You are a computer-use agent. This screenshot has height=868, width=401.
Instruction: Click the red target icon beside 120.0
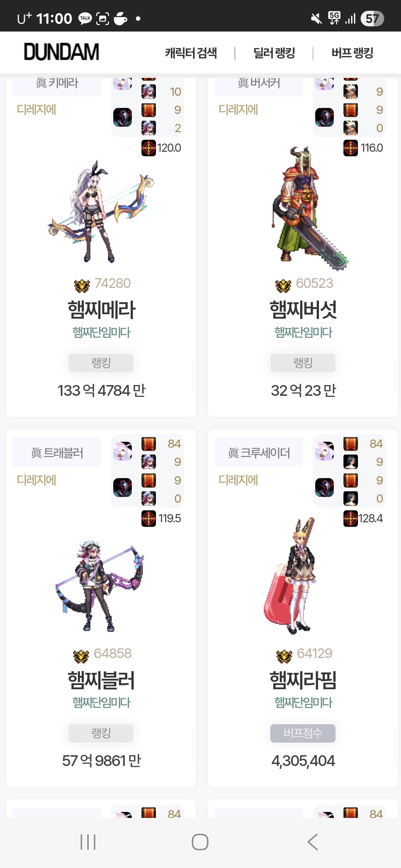tap(149, 148)
